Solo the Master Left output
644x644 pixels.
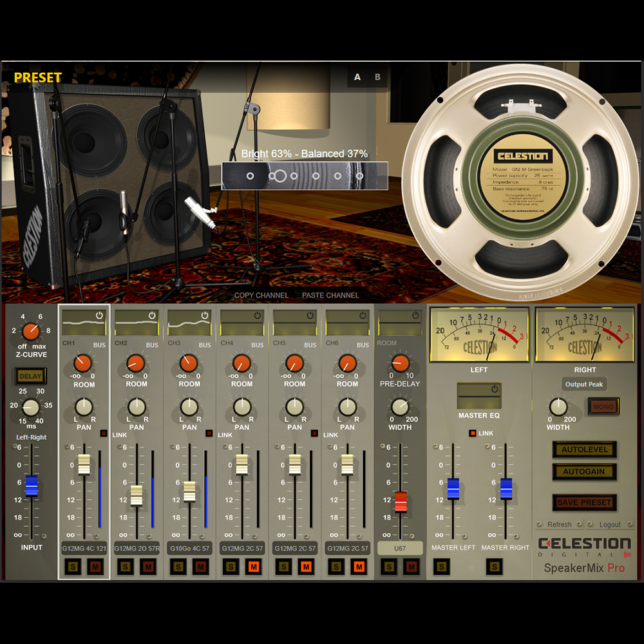441,567
